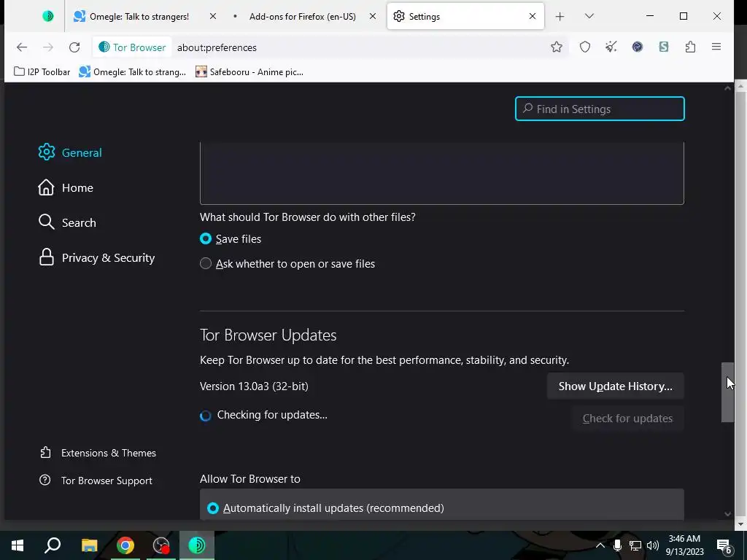Select General settings category
The width and height of the screenshot is (747, 560).
pos(70,152)
